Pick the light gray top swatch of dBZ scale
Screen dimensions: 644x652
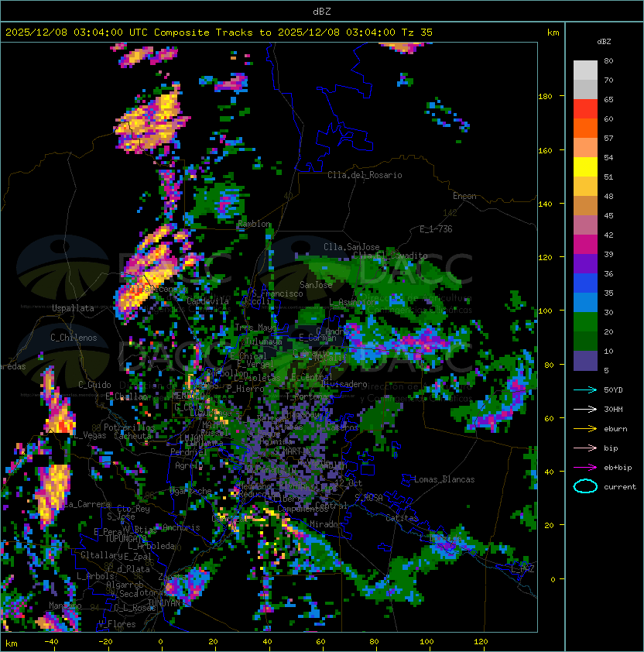tap(585, 70)
